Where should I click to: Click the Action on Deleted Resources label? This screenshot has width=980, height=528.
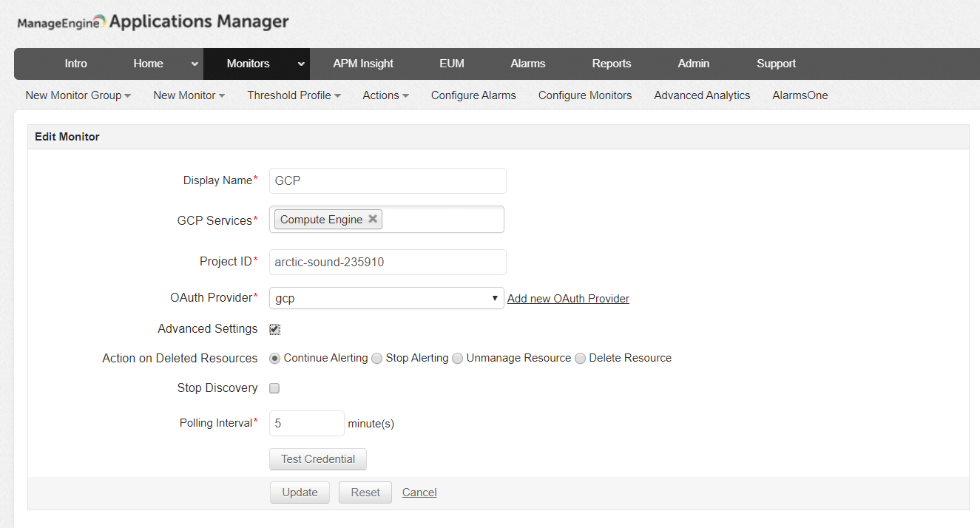pyautogui.click(x=180, y=359)
